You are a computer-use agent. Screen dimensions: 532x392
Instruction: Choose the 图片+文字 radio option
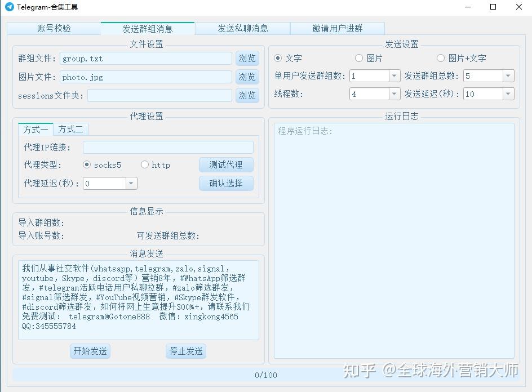coord(440,59)
